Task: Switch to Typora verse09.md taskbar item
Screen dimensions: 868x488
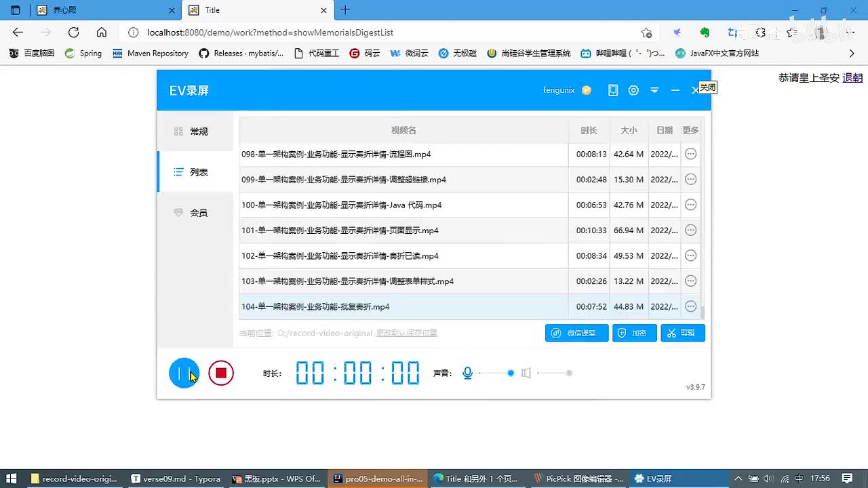Action: 176,478
